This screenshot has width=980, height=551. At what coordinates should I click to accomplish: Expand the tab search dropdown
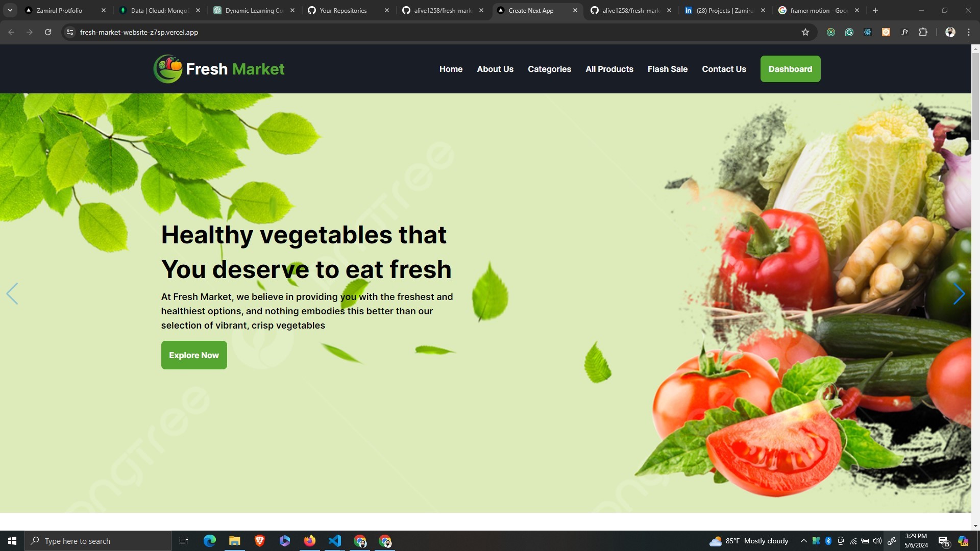(x=10, y=10)
